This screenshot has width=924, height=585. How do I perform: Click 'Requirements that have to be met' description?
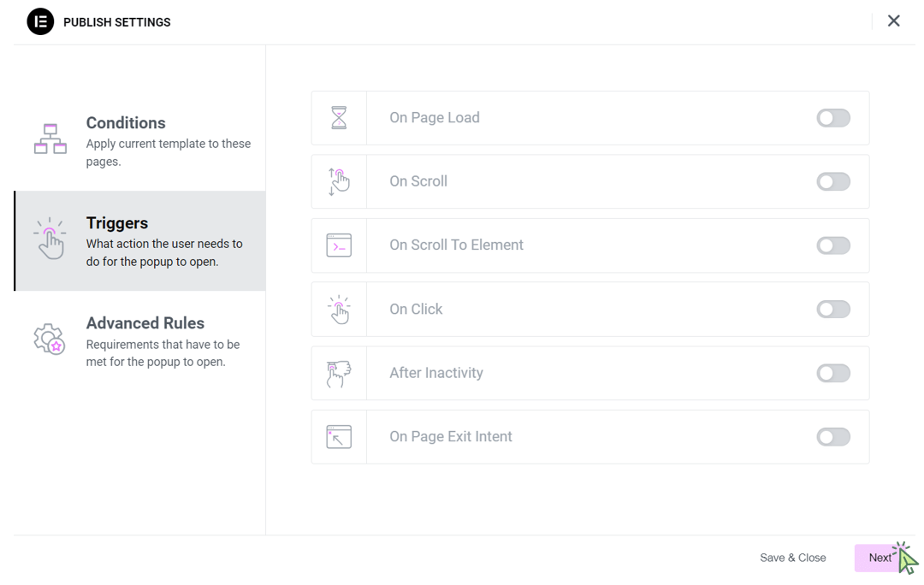163,353
